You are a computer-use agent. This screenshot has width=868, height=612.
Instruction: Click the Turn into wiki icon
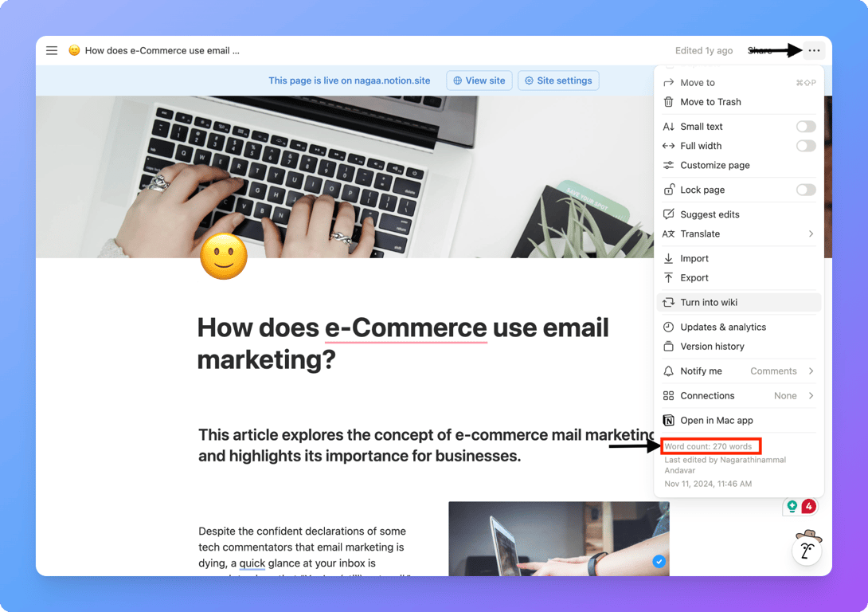(x=669, y=302)
